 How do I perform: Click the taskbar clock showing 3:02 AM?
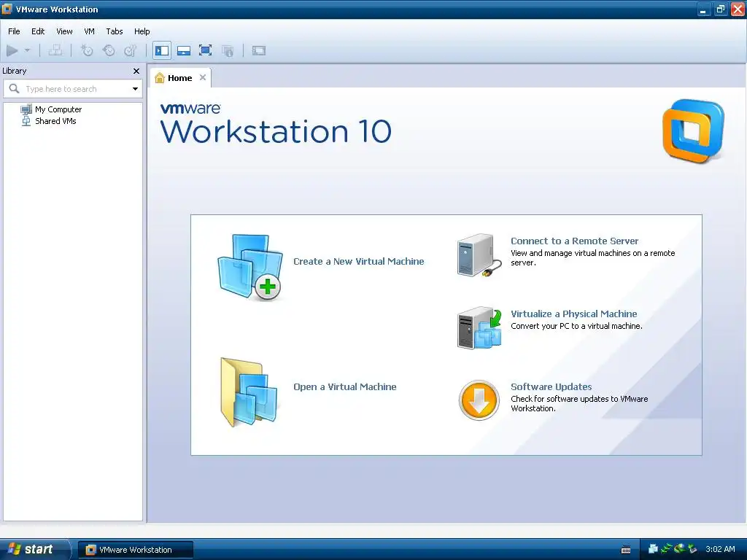click(x=720, y=549)
